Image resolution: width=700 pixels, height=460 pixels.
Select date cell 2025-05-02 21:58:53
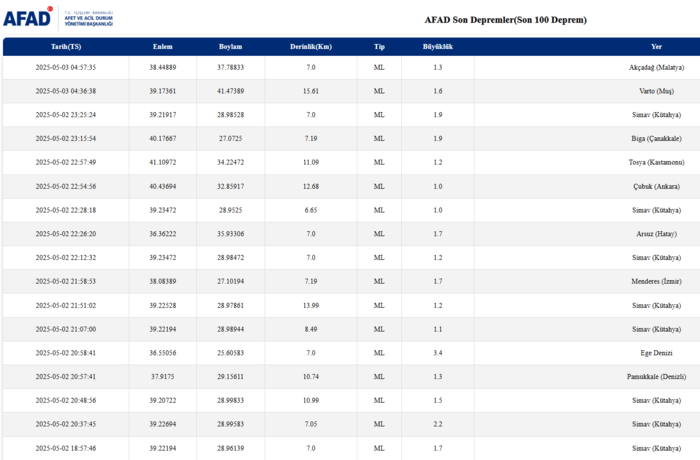click(x=66, y=281)
